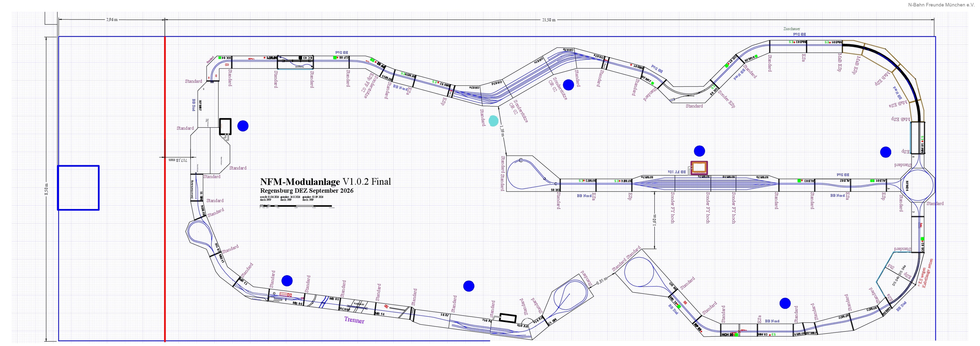The width and height of the screenshot is (980, 346).
Task: Click the 'OR02d' module label
Action: pos(497,83)
